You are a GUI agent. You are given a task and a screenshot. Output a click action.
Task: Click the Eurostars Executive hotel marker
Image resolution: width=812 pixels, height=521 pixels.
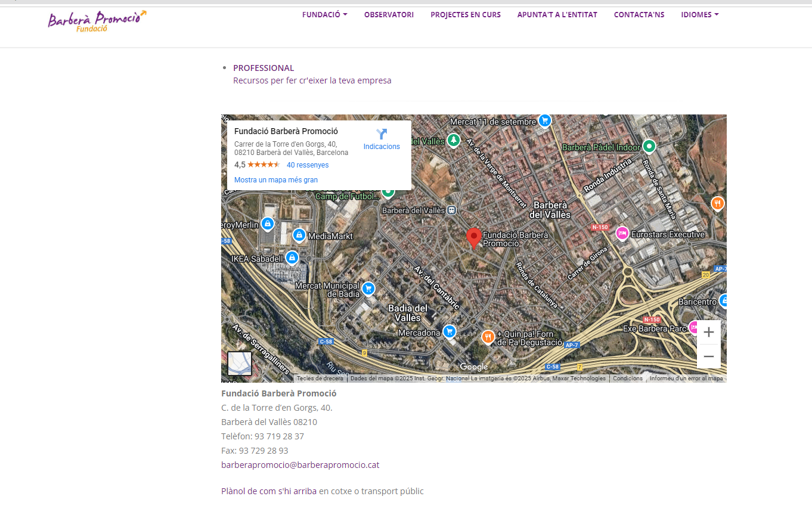(622, 234)
